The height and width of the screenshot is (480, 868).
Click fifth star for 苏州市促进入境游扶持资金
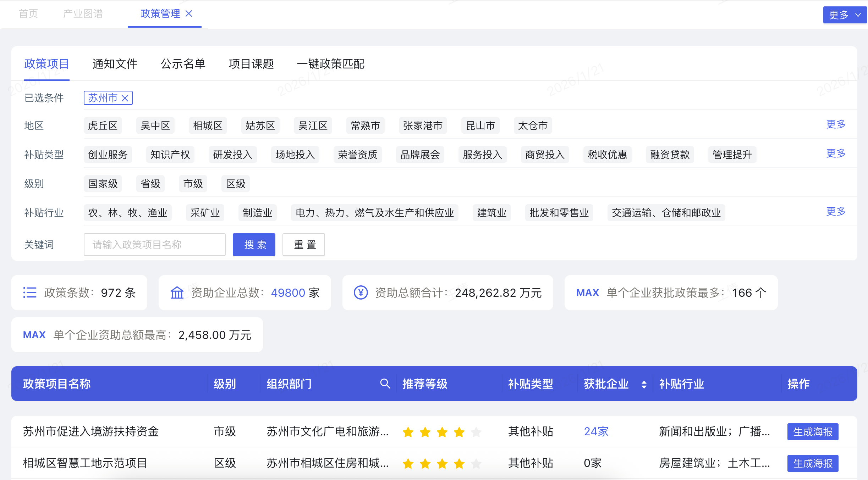click(x=476, y=432)
